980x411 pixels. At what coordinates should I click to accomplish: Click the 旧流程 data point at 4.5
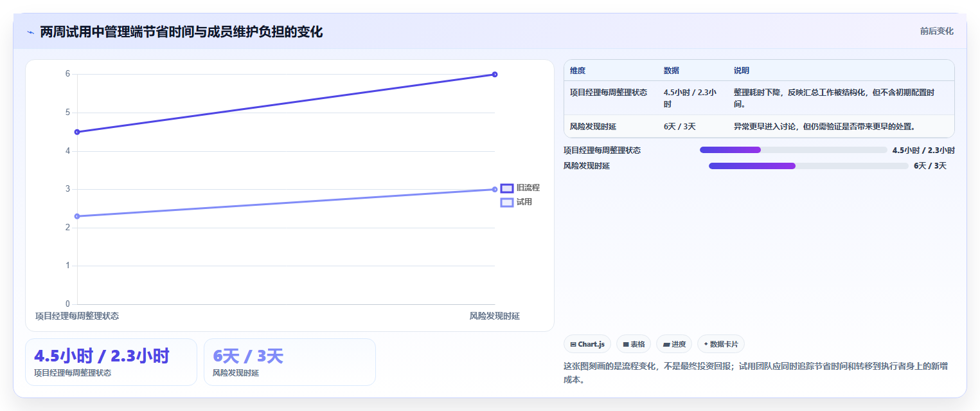click(77, 132)
